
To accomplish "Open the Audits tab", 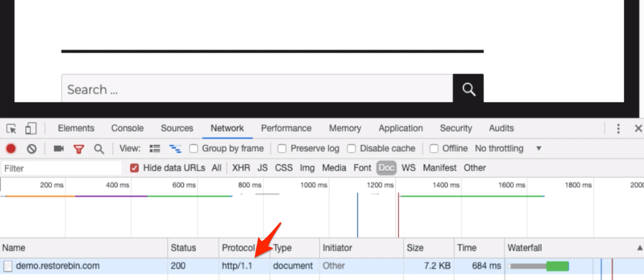I will pyautogui.click(x=501, y=129).
